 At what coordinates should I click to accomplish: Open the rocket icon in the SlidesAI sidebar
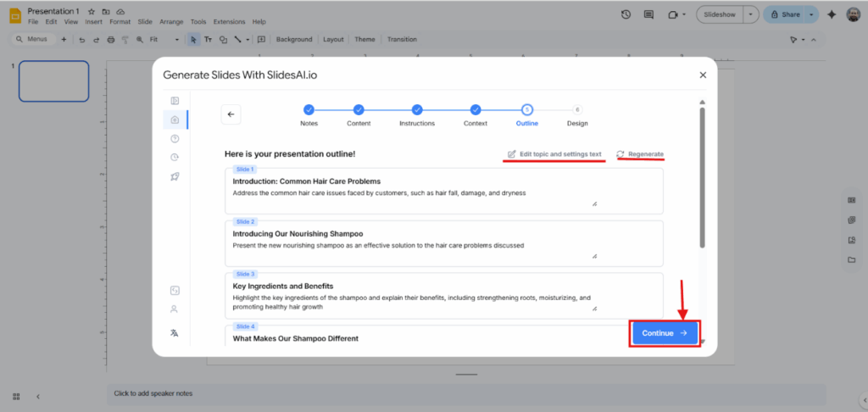[175, 176]
